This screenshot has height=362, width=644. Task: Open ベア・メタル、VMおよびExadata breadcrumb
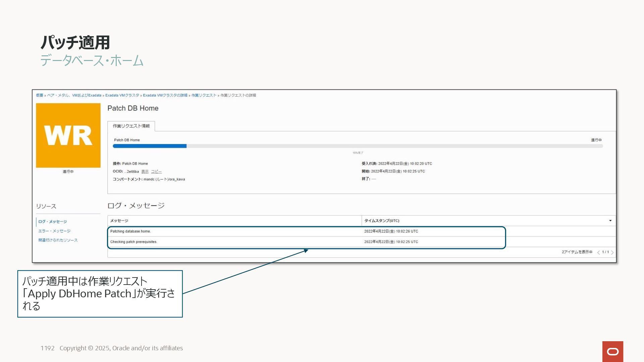point(74,95)
